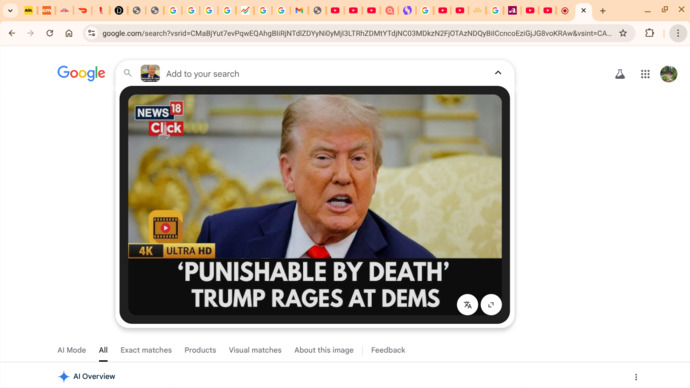Screen dimensions: 690x388
Task: Open the Chrome three-dot menu
Action: pos(678,33)
